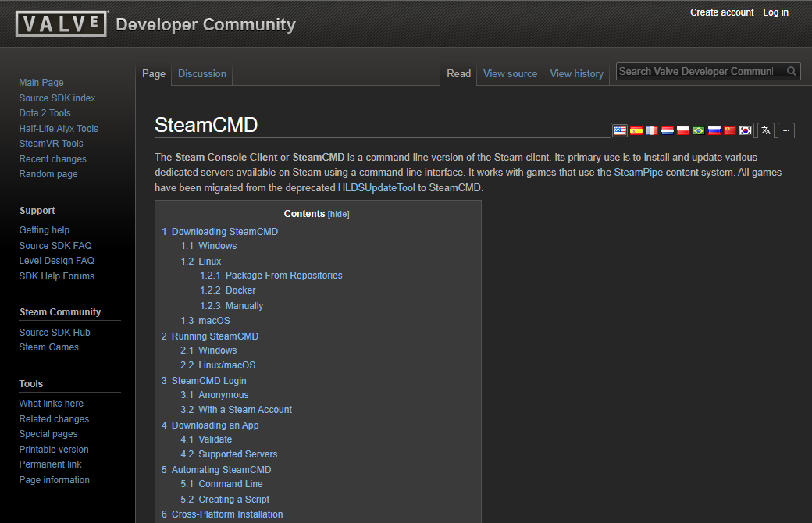
Task: Select the US flag English language icon
Action: click(x=620, y=130)
